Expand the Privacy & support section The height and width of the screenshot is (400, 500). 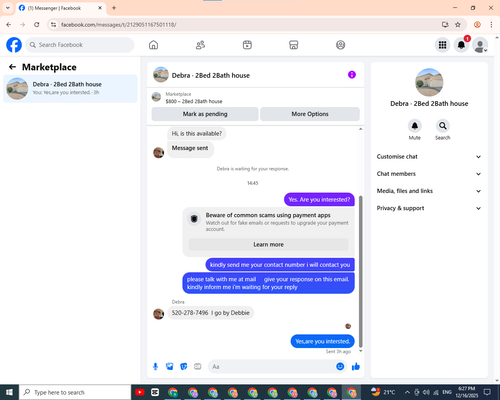[x=429, y=208]
